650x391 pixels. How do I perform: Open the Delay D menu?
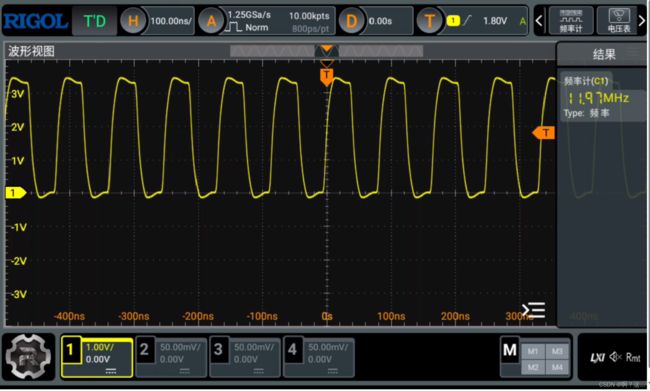tap(351, 21)
